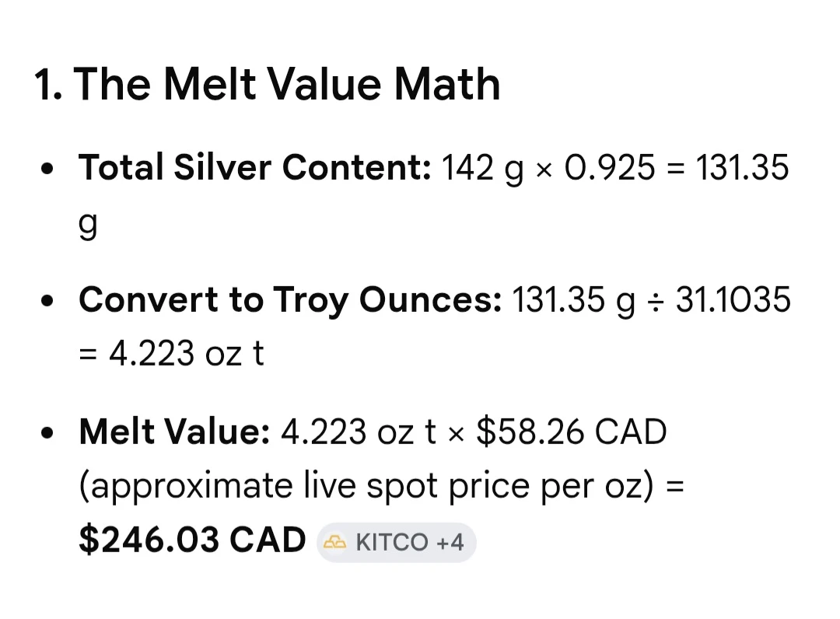The width and height of the screenshot is (840, 619).
Task: Click the bullet beside Total Silver Content
Action: [47, 168]
